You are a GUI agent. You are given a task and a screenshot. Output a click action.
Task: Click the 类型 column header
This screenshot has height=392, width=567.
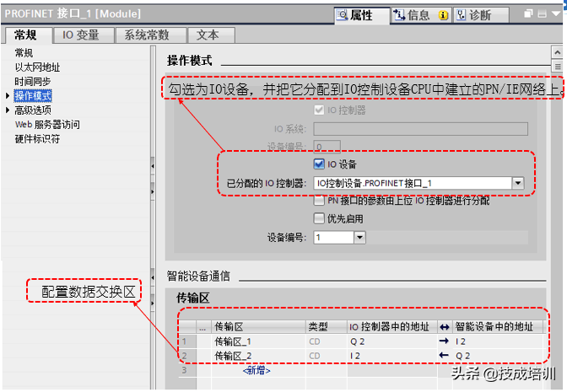click(327, 326)
